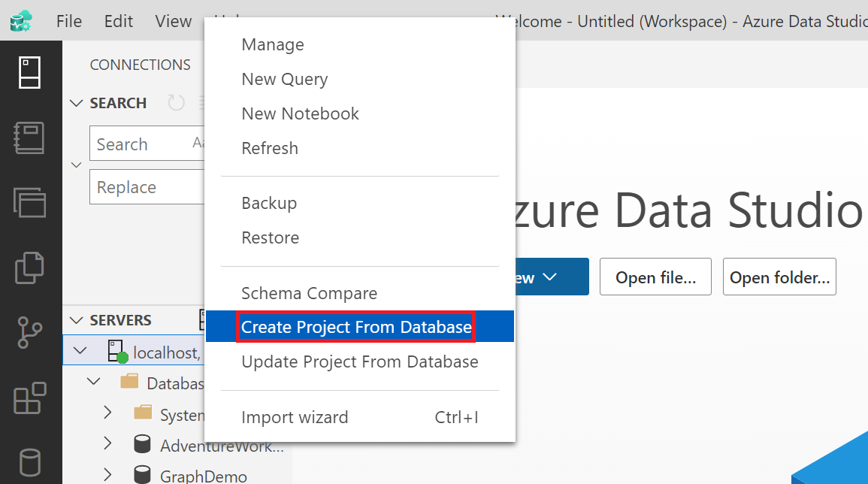Open the SQL Database Projects view icon
The width and height of the screenshot is (868, 484).
31,268
